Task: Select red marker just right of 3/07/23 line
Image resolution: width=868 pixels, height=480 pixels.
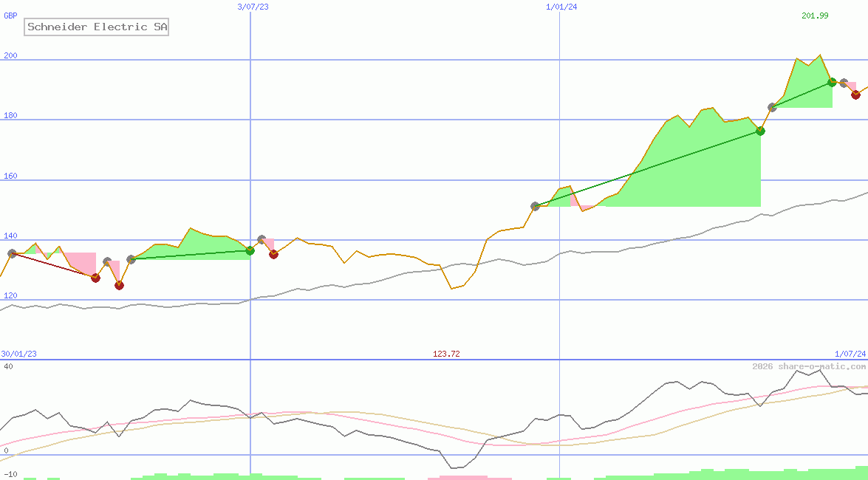Action: point(273,254)
